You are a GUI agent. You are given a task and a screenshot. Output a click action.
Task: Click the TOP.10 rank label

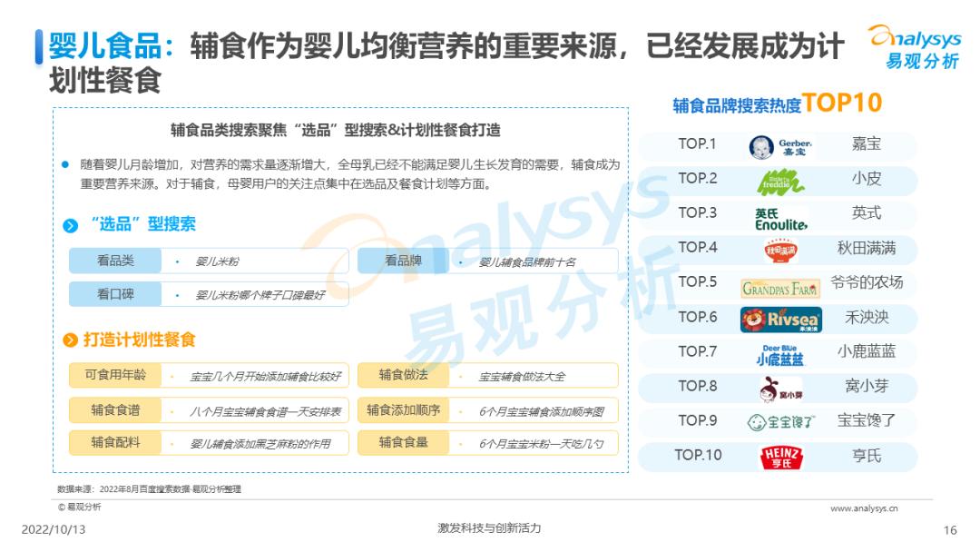coord(698,455)
